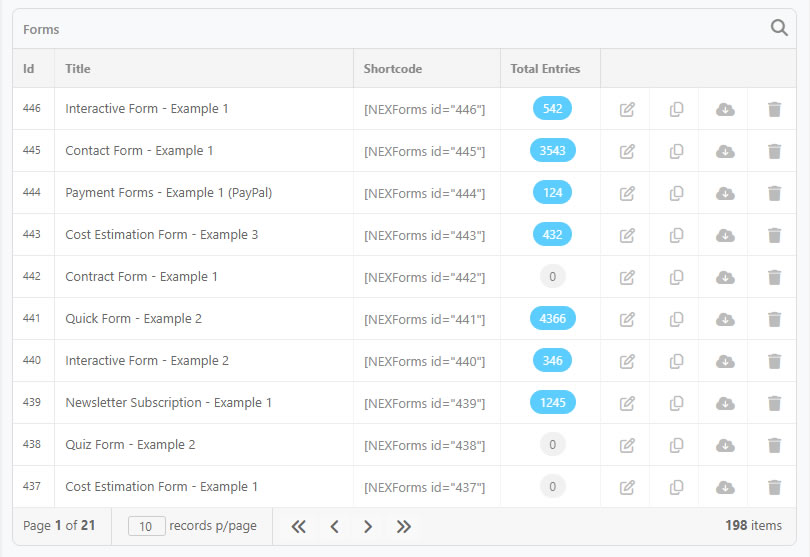Image resolution: width=810 pixels, height=557 pixels.
Task: Export the Contract Form - Example 1
Action: coord(725,277)
